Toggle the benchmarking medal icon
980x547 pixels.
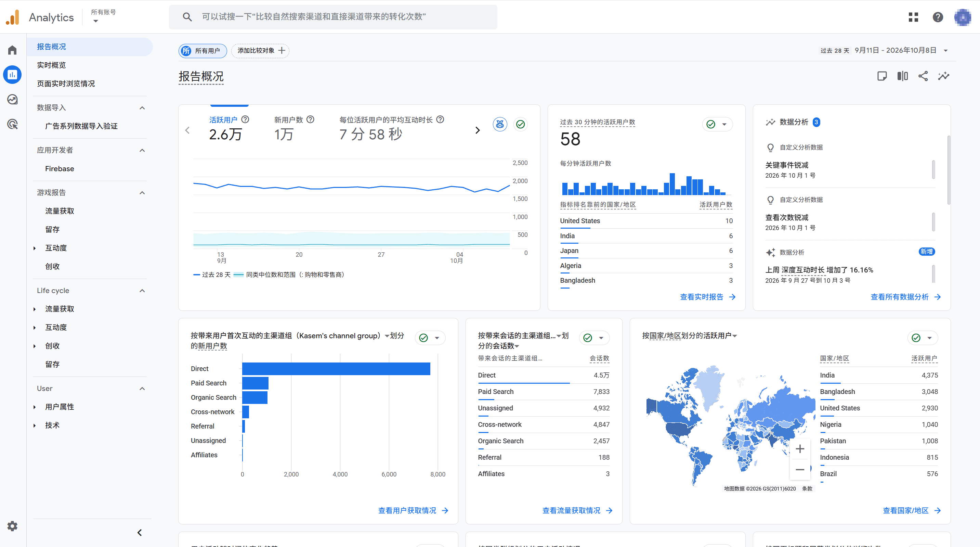(500, 124)
